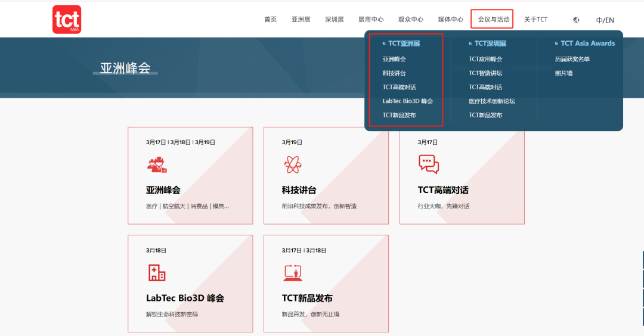Switch language via 中/EN
Image resolution: width=644 pixels, height=336 pixels.
[x=605, y=20]
